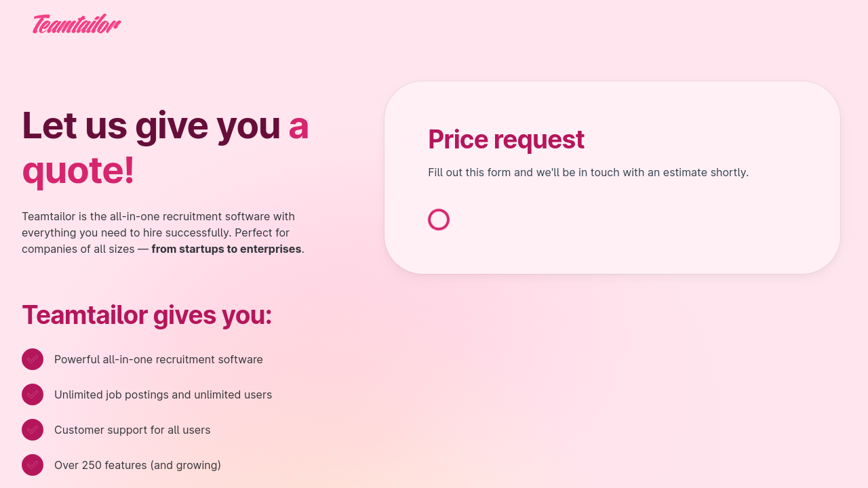
Task: Select 'Unlimited job postings and unlimited users' text
Action: (x=163, y=394)
